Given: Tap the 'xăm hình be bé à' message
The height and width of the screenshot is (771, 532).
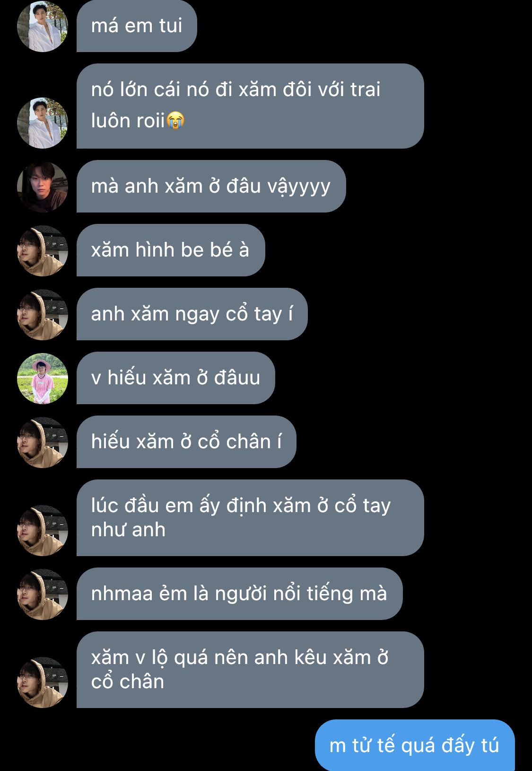Looking at the screenshot, I should coord(171,250).
